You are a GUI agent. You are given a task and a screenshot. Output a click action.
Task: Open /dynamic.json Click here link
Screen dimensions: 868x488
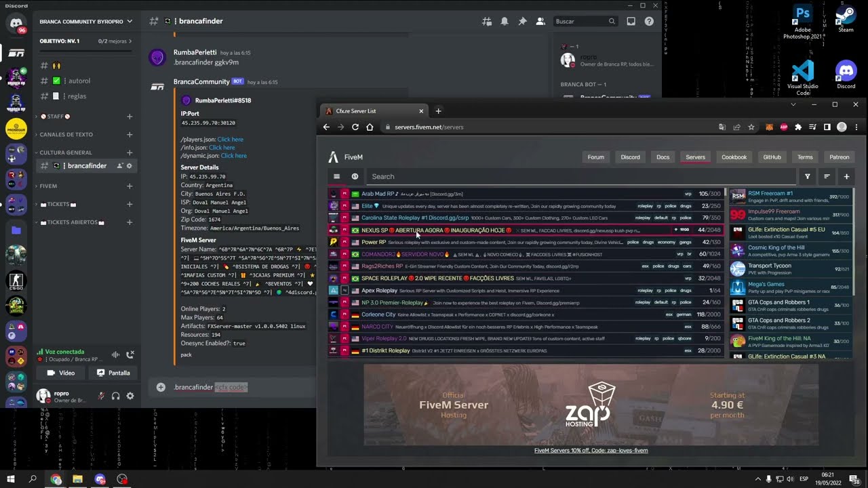233,156
